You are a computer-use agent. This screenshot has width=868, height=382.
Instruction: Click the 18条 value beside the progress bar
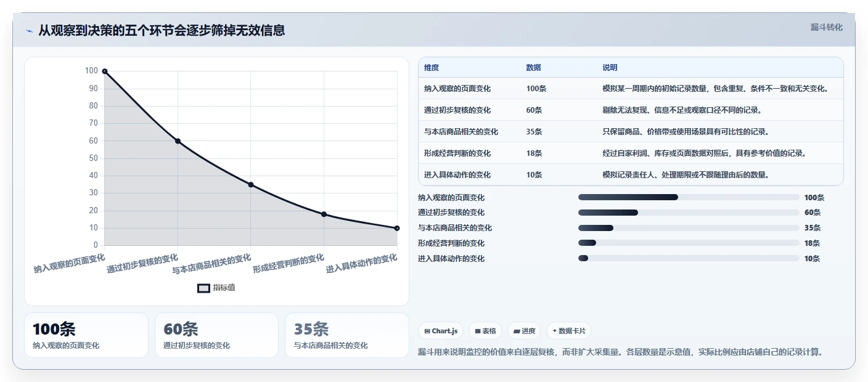[x=813, y=243]
